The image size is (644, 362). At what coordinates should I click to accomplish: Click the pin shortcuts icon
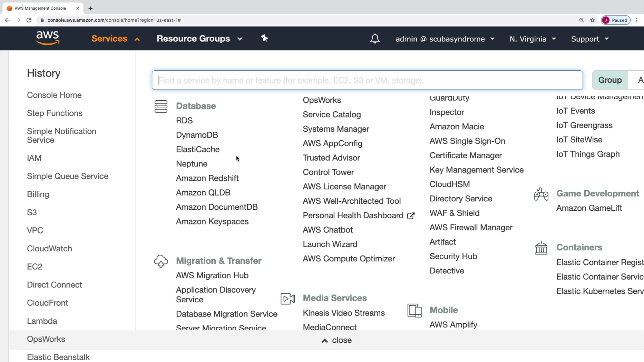pyautogui.click(x=264, y=38)
